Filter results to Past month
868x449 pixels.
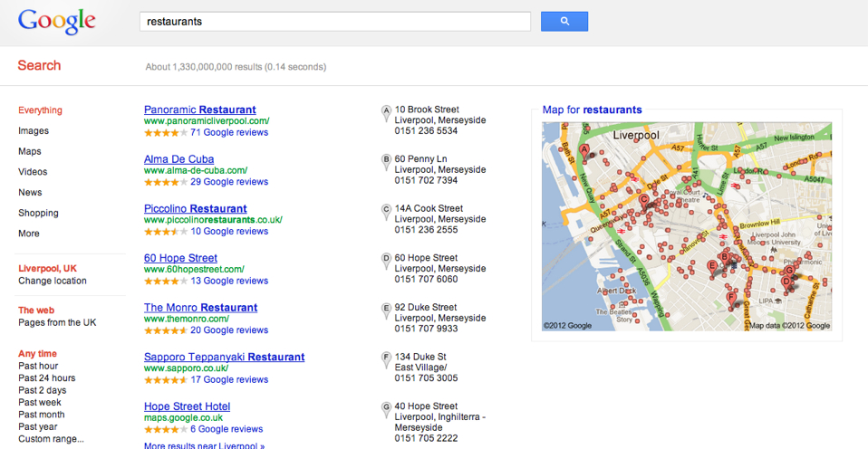point(42,415)
